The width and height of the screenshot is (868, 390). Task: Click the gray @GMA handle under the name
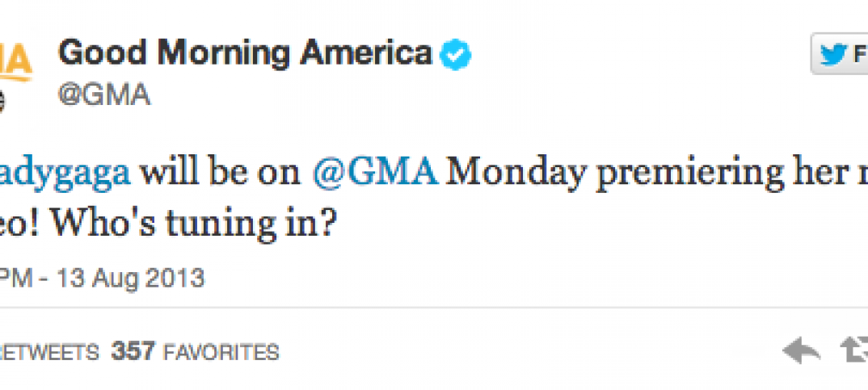[x=105, y=94]
